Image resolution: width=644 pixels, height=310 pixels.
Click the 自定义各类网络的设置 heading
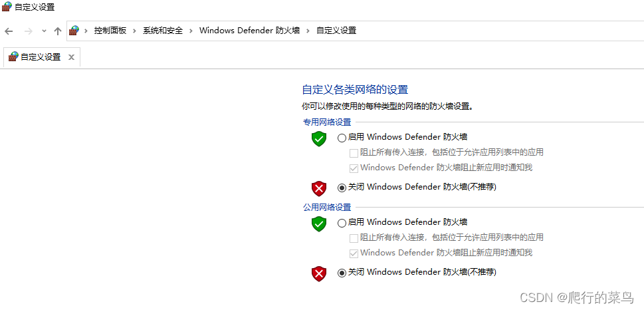point(355,90)
